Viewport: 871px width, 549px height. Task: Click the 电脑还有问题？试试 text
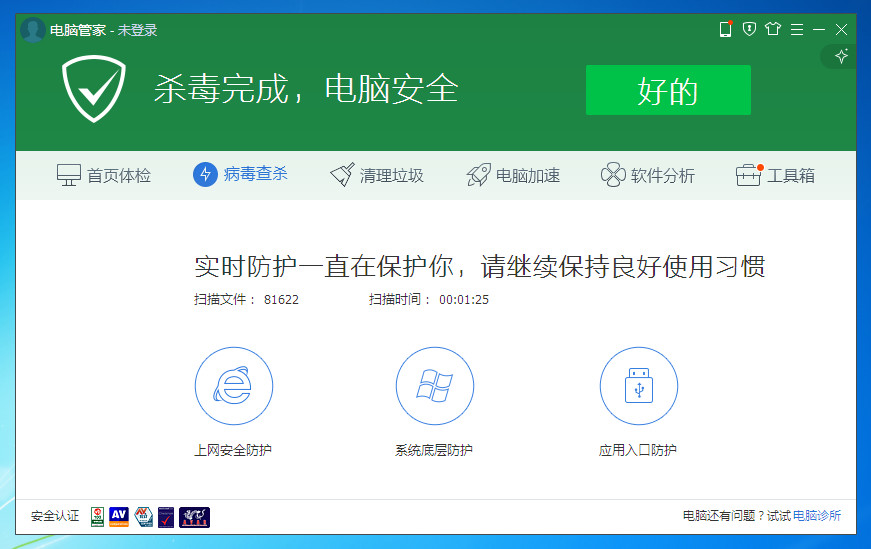(x=737, y=516)
